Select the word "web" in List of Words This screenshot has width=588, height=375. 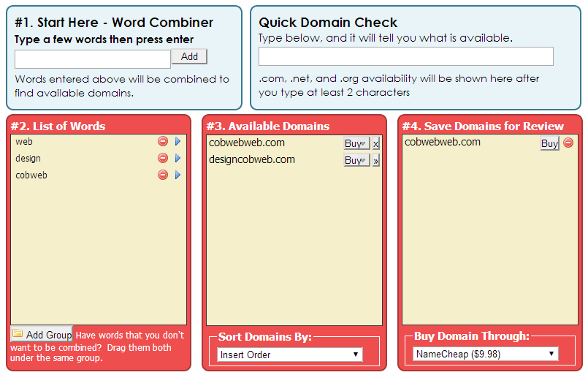24,142
